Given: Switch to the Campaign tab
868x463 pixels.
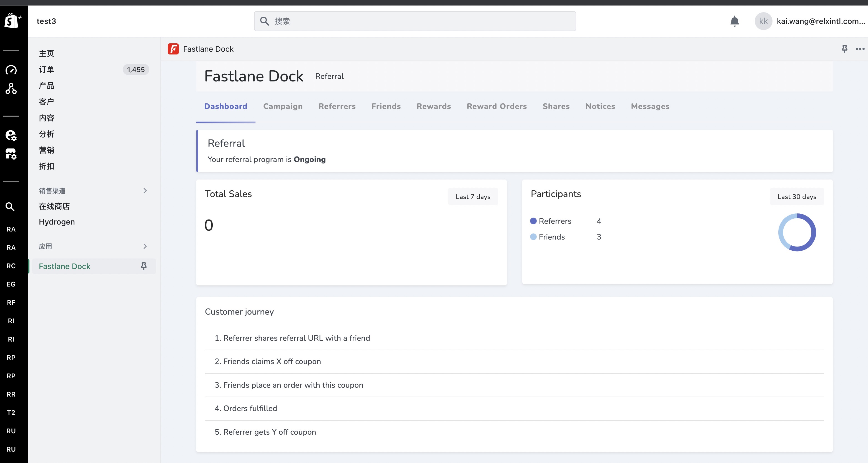Looking at the screenshot, I should click(x=283, y=106).
